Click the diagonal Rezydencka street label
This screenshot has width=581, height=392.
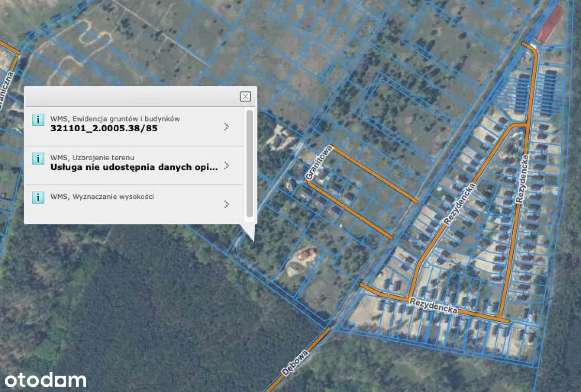pyautogui.click(x=459, y=204)
